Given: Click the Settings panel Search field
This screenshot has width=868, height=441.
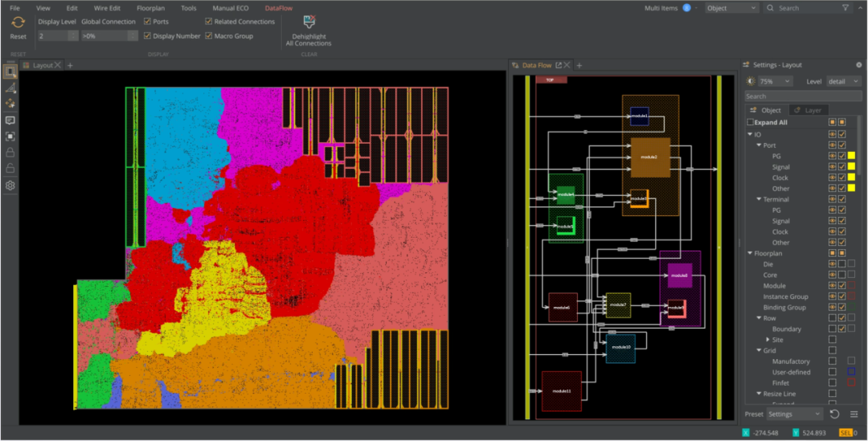Looking at the screenshot, I should tap(803, 96).
